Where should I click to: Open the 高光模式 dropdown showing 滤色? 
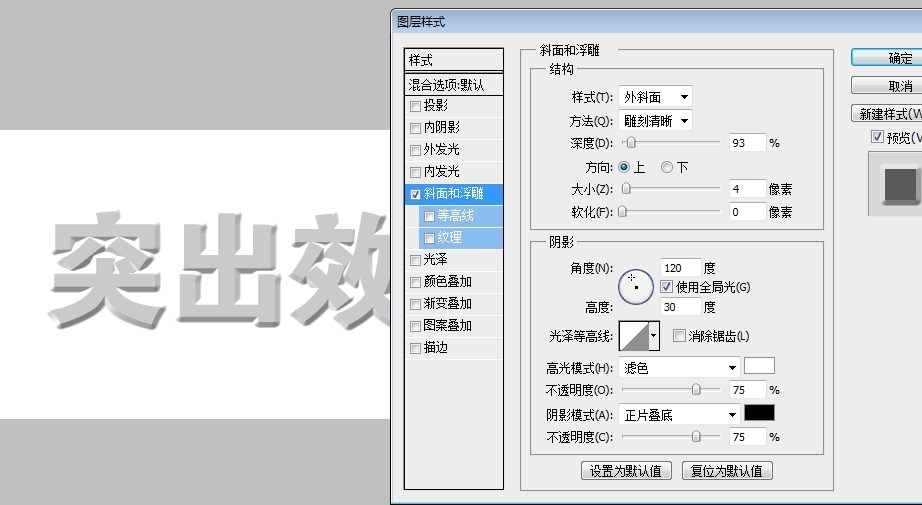(x=679, y=368)
